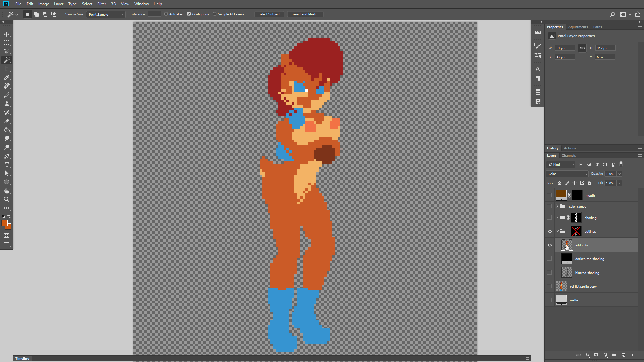This screenshot has width=644, height=362.
Task: Click the delete layer trash icon
Action: tap(632, 355)
